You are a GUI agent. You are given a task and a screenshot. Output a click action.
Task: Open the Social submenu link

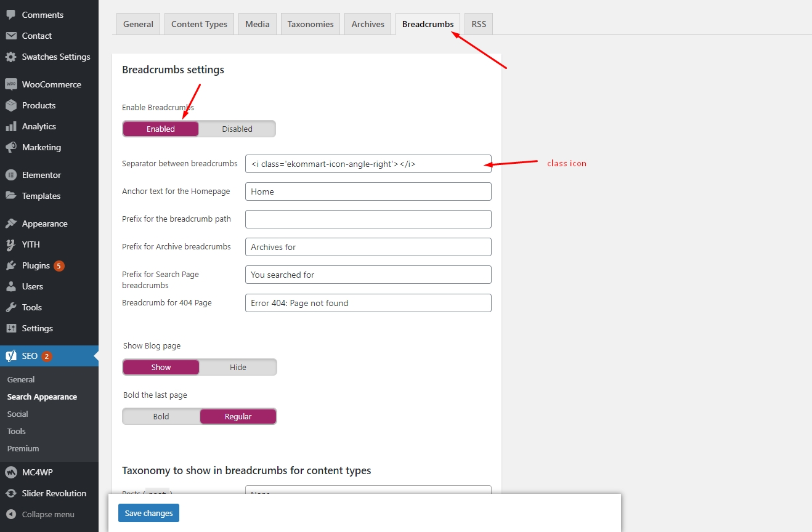[18, 414]
